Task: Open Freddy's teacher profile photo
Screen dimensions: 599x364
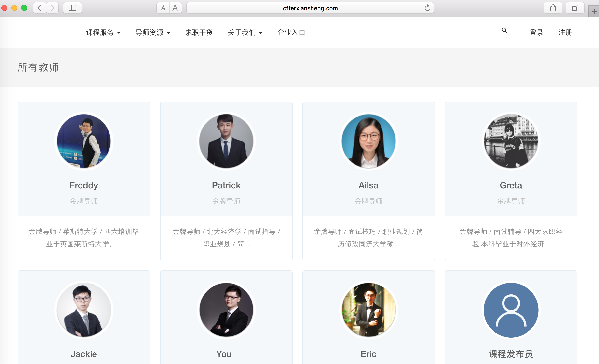Action: click(84, 141)
